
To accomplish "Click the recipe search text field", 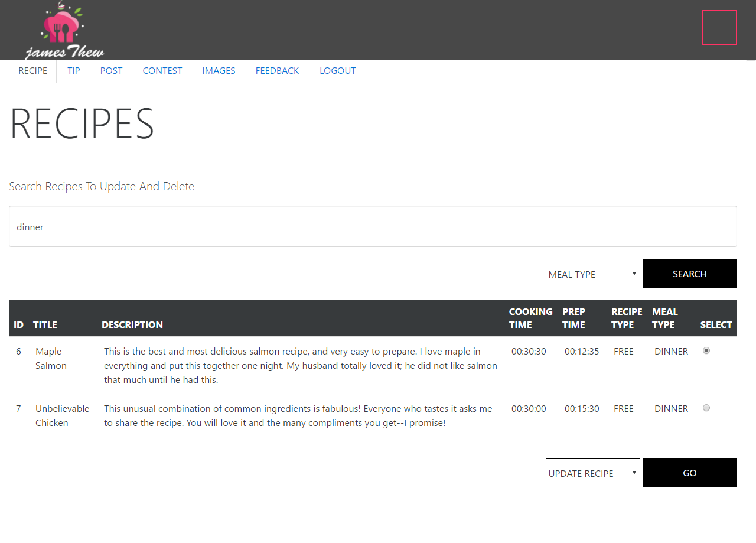I will tap(373, 226).
